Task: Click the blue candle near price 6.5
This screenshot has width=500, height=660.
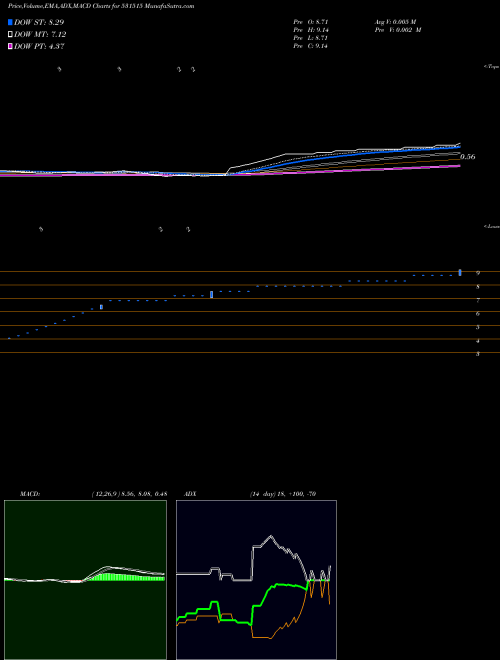Action: (101, 307)
